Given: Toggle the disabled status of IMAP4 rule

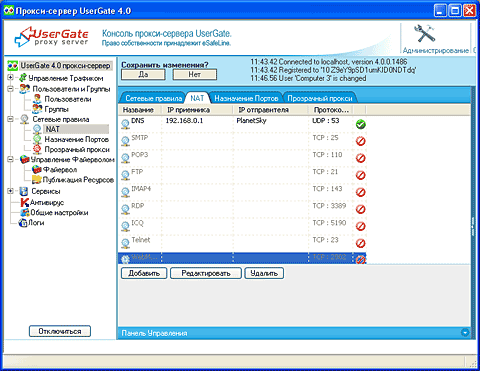Looking at the screenshot, I should click(360, 192).
